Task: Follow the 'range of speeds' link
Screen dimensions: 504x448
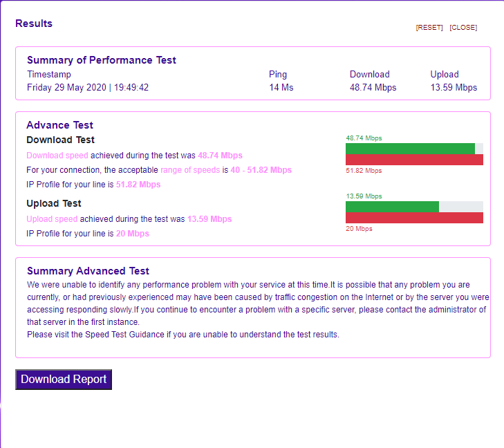Action: tap(190, 170)
